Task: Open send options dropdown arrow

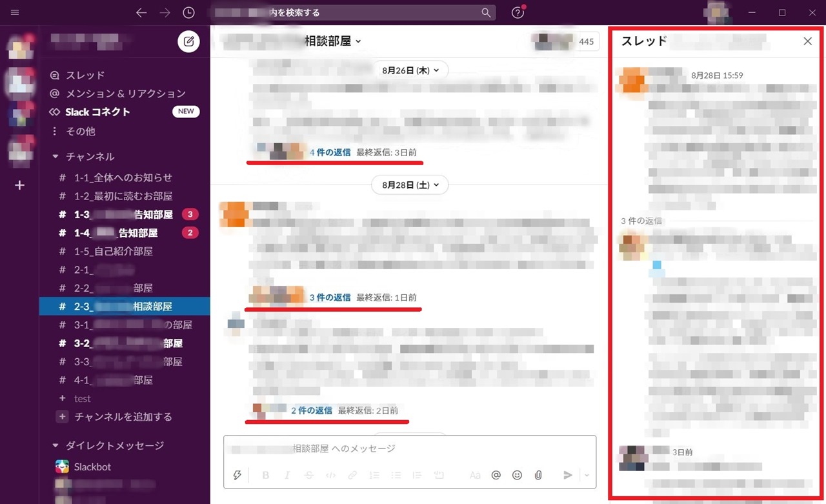Action: pyautogui.click(x=587, y=475)
